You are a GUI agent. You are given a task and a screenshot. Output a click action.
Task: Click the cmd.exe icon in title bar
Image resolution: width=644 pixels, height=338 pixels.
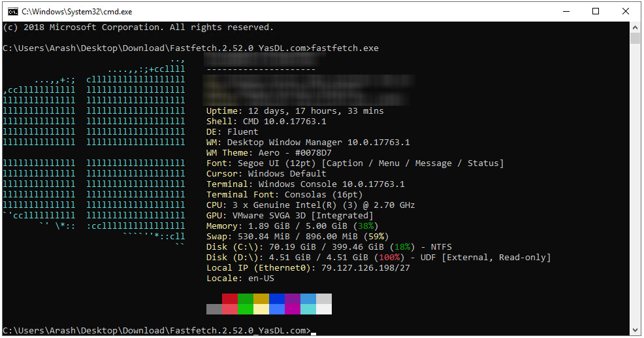click(x=12, y=12)
